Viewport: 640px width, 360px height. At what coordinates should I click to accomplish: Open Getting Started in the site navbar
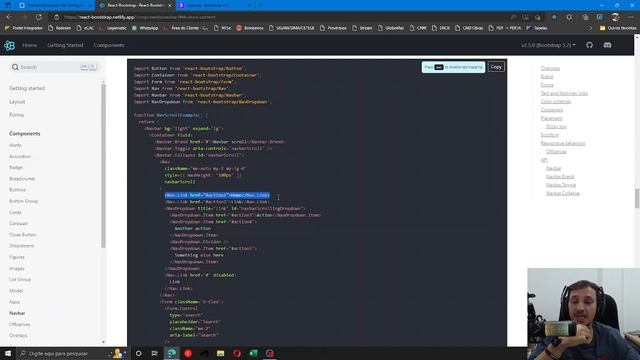pyautogui.click(x=65, y=45)
